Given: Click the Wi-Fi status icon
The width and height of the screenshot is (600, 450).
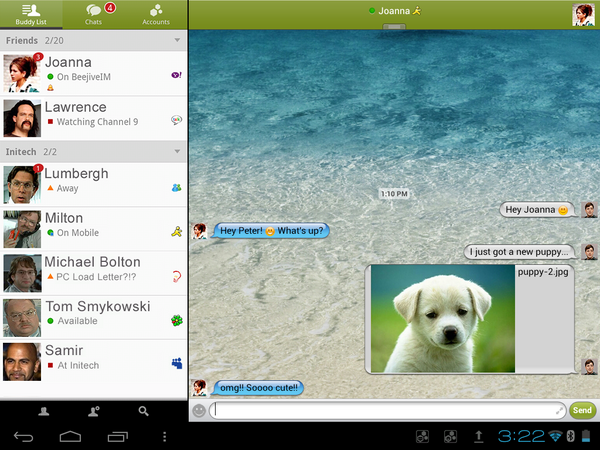Looking at the screenshot, I should [556, 436].
